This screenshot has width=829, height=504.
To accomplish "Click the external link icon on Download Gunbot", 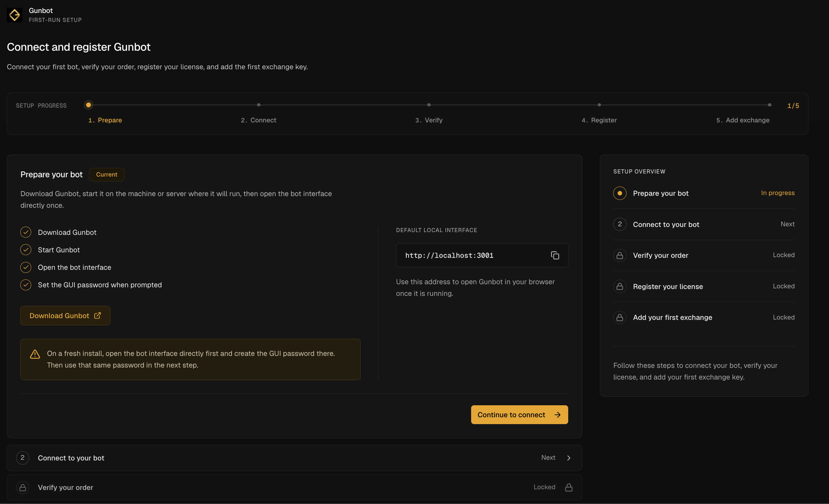I will pyautogui.click(x=97, y=315).
